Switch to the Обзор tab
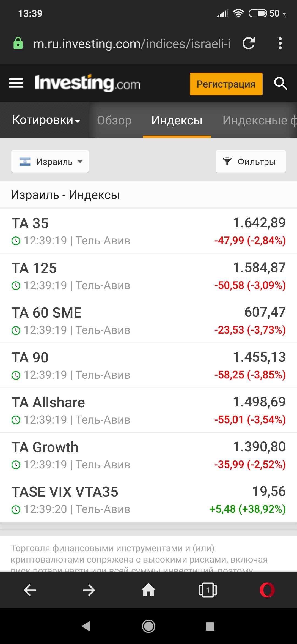 tap(114, 120)
